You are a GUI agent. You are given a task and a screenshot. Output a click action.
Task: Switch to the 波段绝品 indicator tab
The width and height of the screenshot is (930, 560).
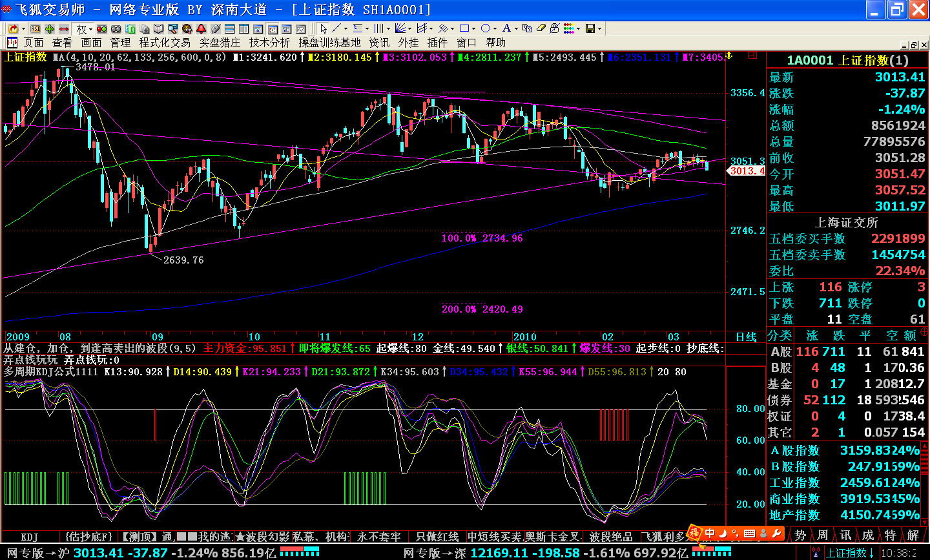(x=611, y=536)
